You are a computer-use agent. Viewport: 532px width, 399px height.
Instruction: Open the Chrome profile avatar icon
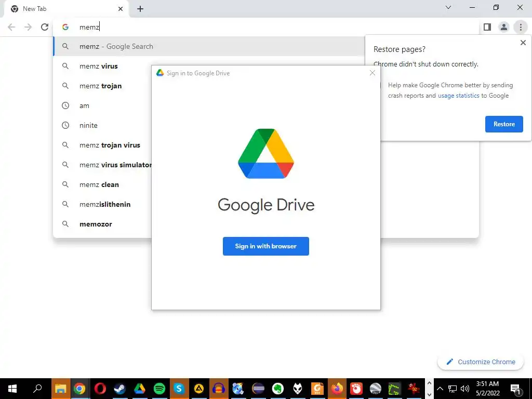(504, 27)
